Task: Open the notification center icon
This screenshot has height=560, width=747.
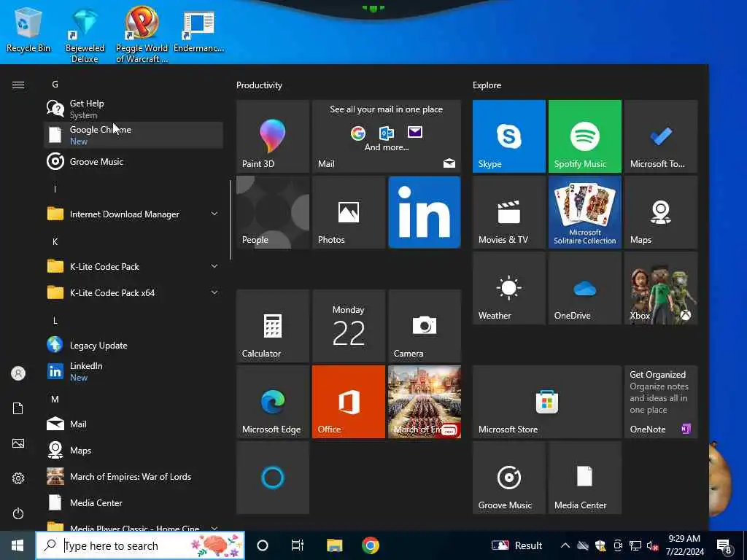Action: point(724,546)
